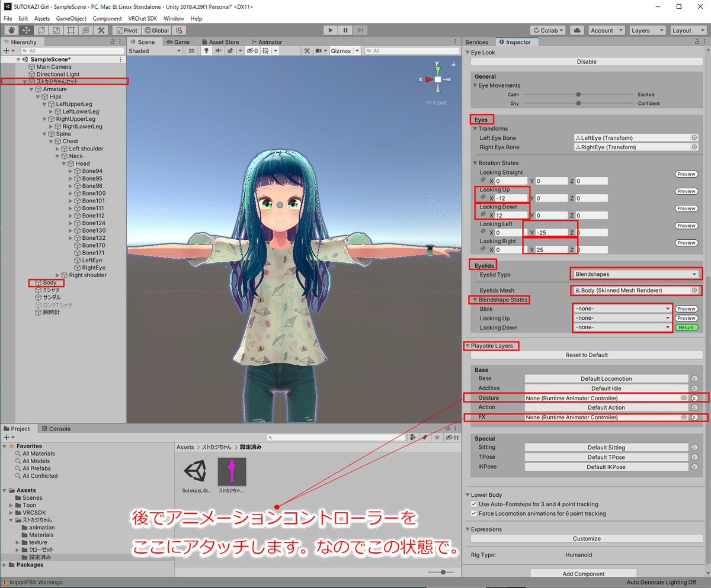Search by label icon in Project panel
This screenshot has width=711, height=588.
pos(424,437)
